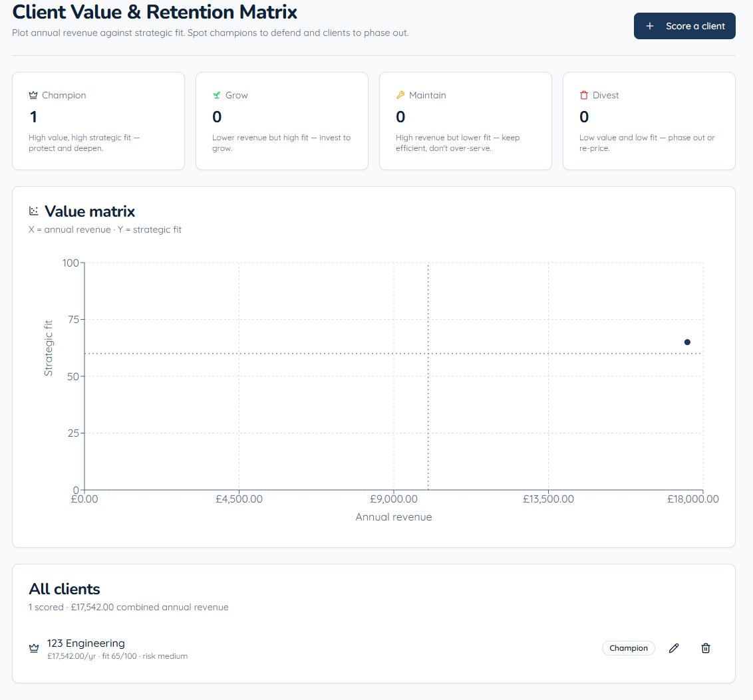Click the Grow card count of 0

(x=217, y=116)
